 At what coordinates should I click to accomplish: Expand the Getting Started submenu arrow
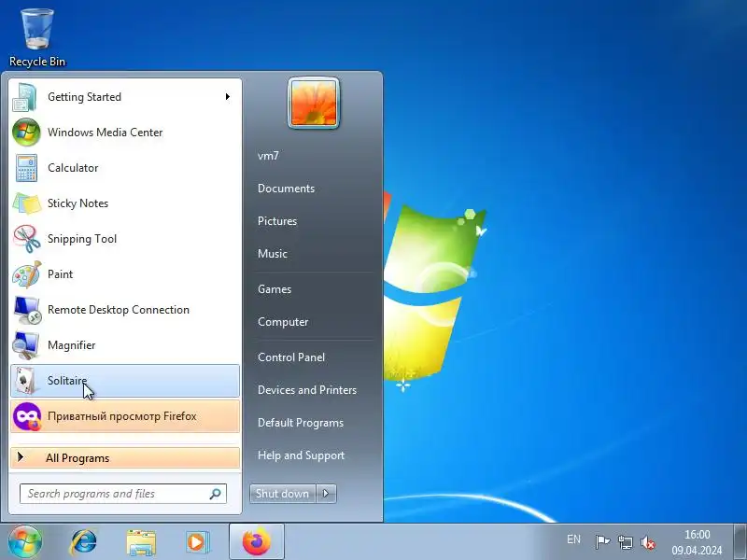click(228, 97)
